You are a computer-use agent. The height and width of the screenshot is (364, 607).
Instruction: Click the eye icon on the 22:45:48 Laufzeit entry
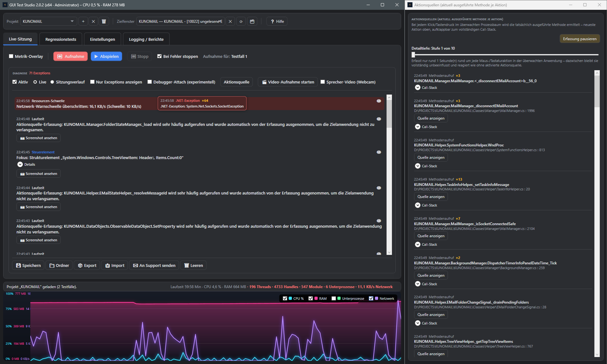379,119
